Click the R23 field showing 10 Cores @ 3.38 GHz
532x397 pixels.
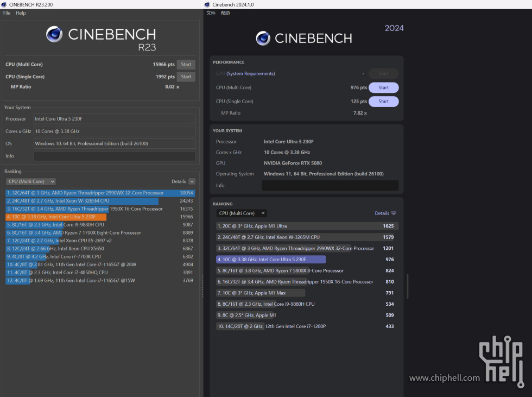115,131
